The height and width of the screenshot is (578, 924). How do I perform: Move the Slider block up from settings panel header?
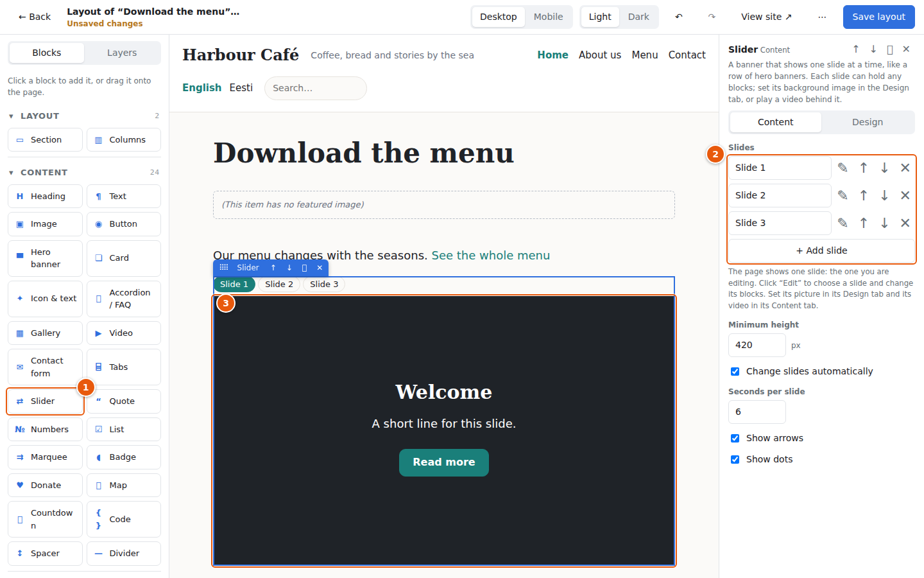[856, 49]
